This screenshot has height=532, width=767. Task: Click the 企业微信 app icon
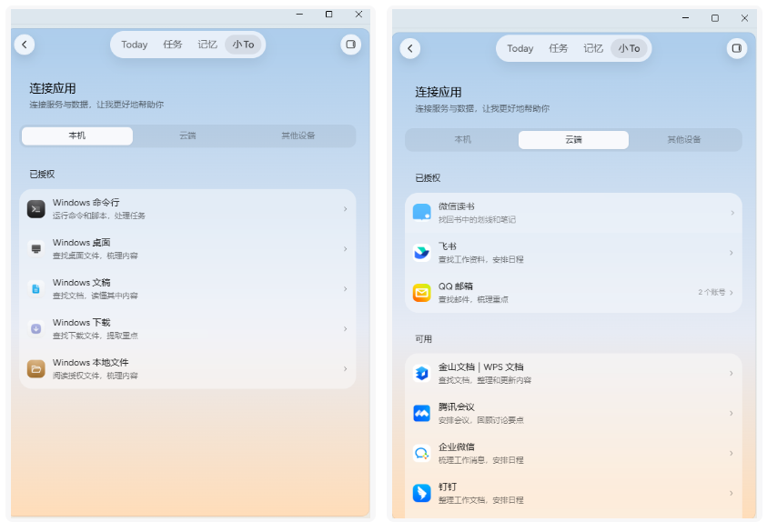pos(421,453)
